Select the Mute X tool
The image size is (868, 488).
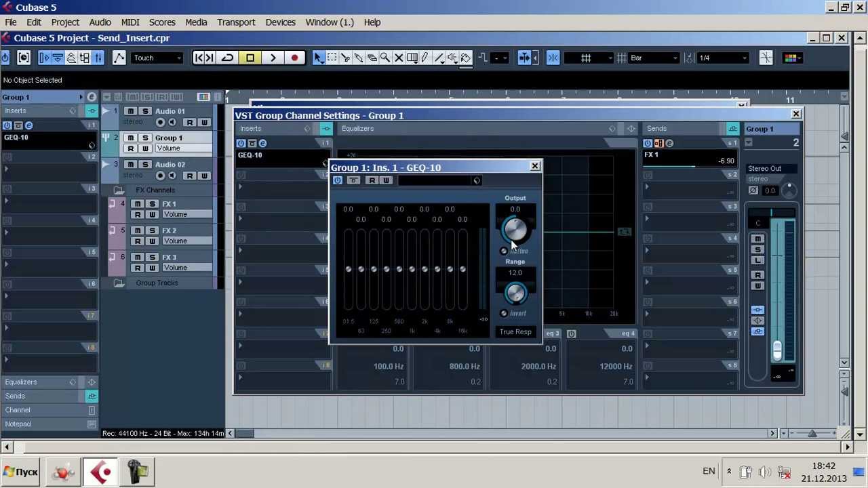399,58
